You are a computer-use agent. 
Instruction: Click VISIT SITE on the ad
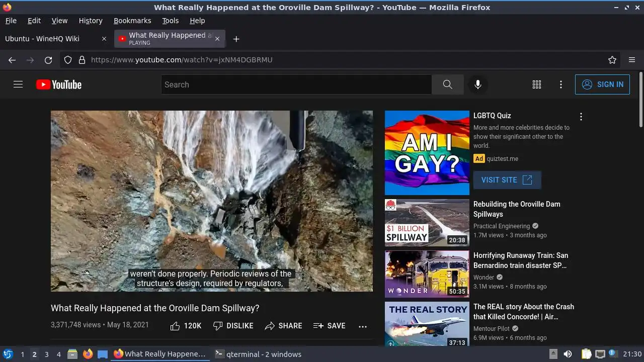tap(507, 180)
